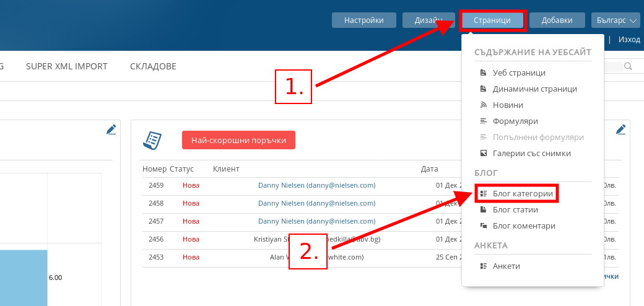Click the orders receipt icon
The height and width of the screenshot is (306, 644).
click(152, 140)
